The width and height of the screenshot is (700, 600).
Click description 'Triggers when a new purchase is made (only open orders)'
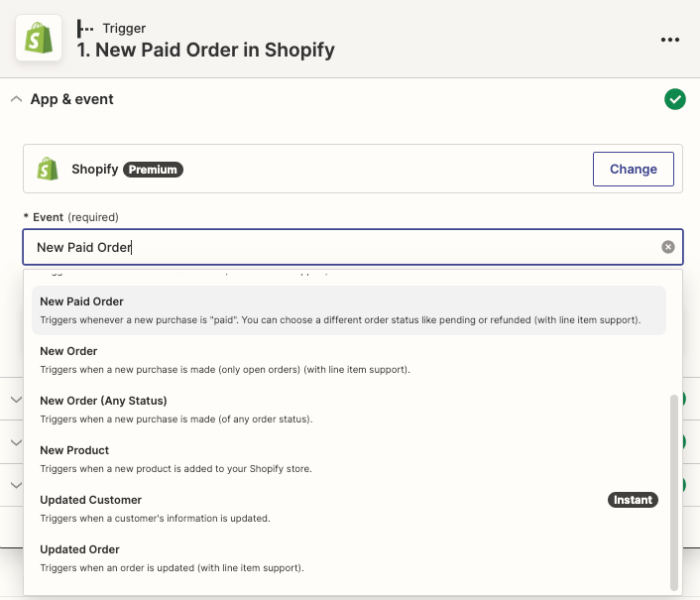pyautogui.click(x=225, y=370)
